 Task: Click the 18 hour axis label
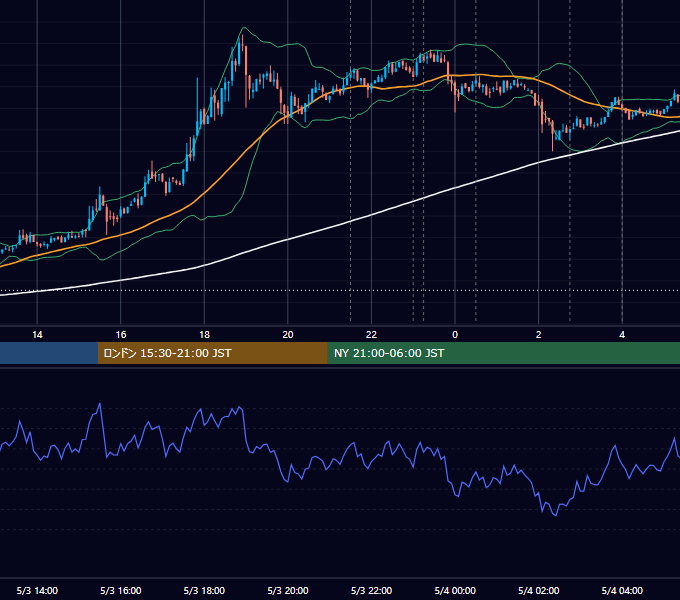point(204,335)
